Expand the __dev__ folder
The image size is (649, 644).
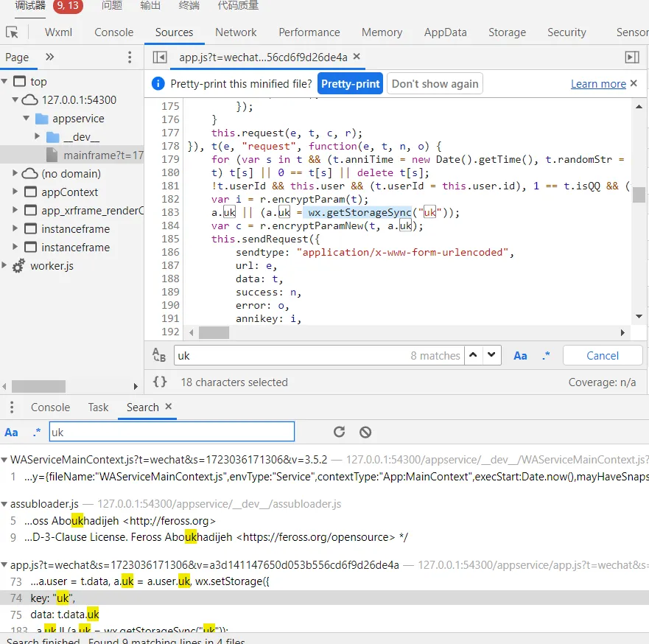38,136
